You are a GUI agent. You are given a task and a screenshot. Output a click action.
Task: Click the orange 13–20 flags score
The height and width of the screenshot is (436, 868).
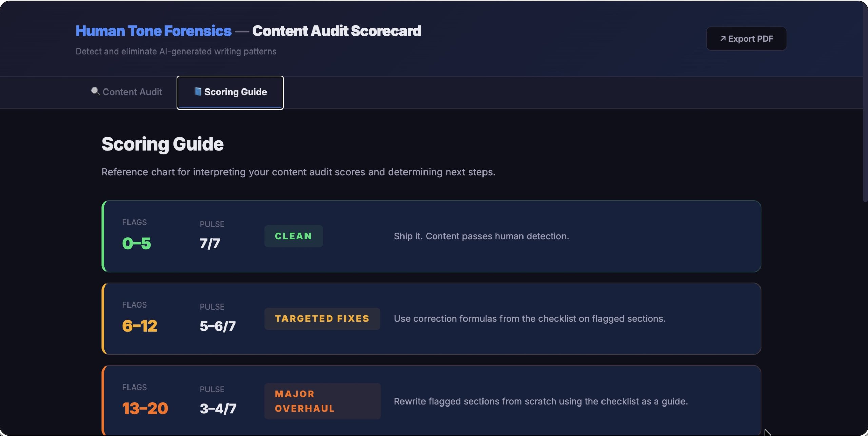(x=145, y=408)
